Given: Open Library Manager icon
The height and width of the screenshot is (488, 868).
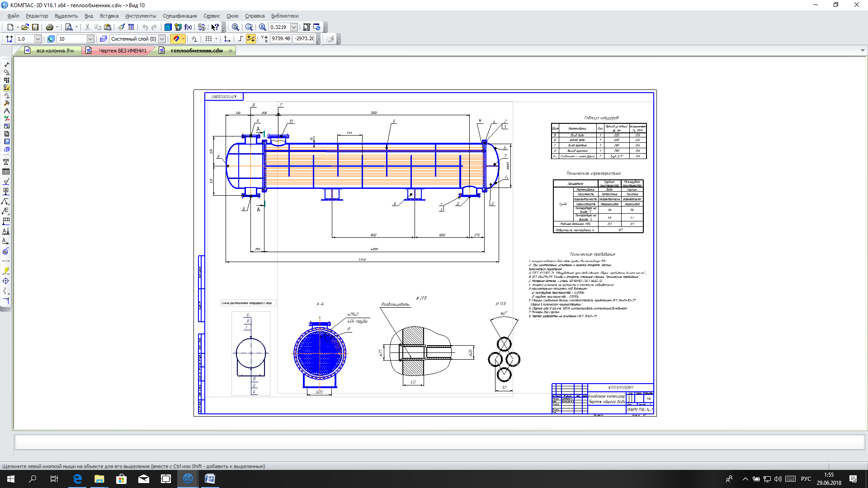Looking at the screenshot, I should 168,27.
